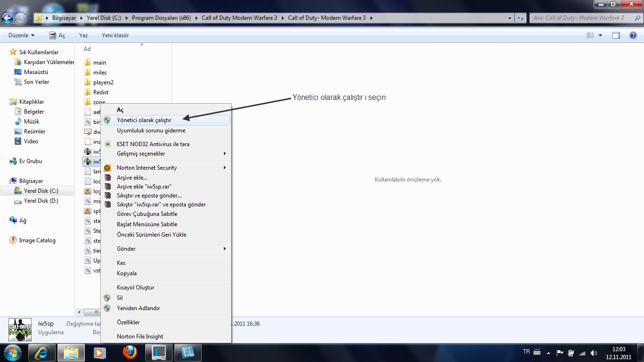
Task: Click the Ad column header
Action: tap(87, 49)
